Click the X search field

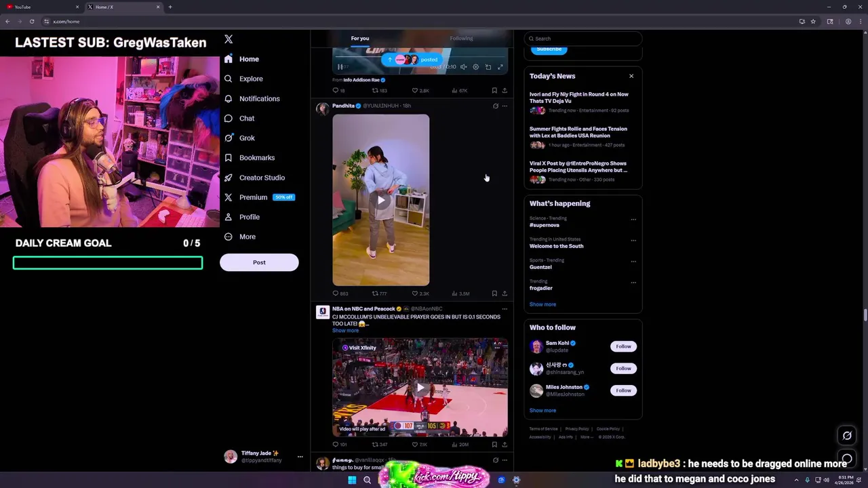pos(583,39)
